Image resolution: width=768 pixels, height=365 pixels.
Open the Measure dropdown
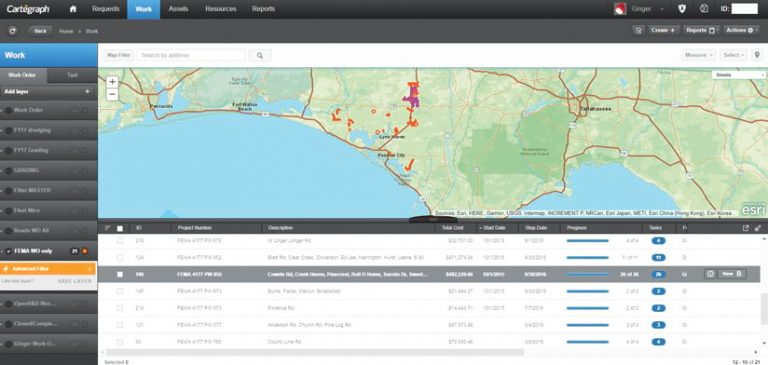698,55
